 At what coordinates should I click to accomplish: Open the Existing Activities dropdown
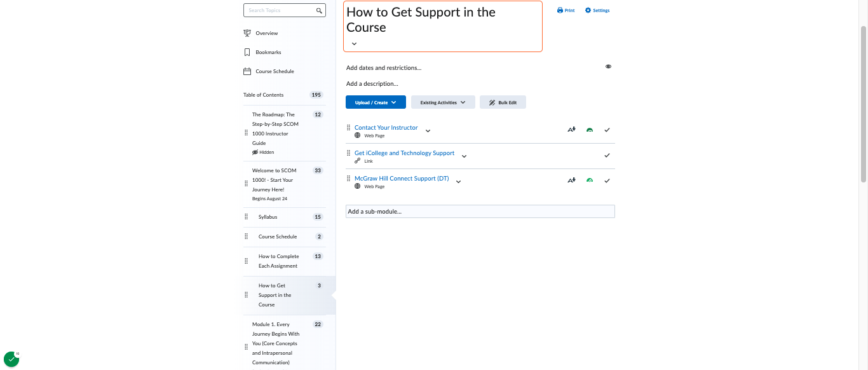(x=443, y=102)
